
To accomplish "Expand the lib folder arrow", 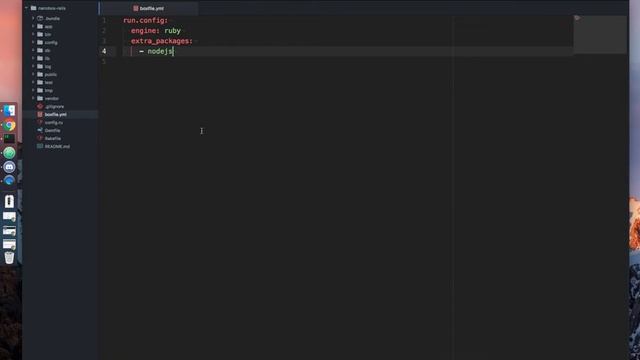I will (33, 58).
